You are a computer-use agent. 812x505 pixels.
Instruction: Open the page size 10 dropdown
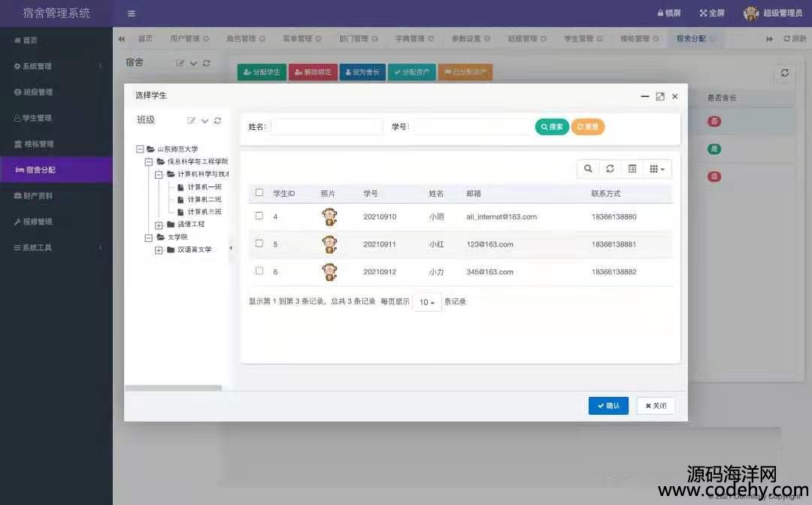coord(427,302)
